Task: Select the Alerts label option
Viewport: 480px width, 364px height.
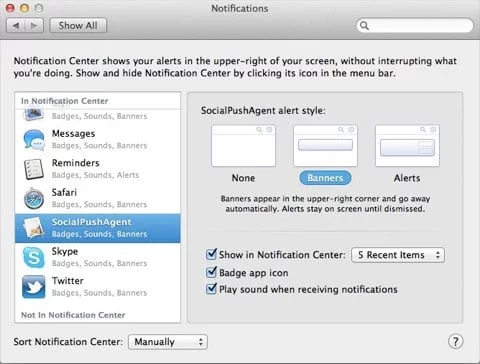Action: coord(407,178)
